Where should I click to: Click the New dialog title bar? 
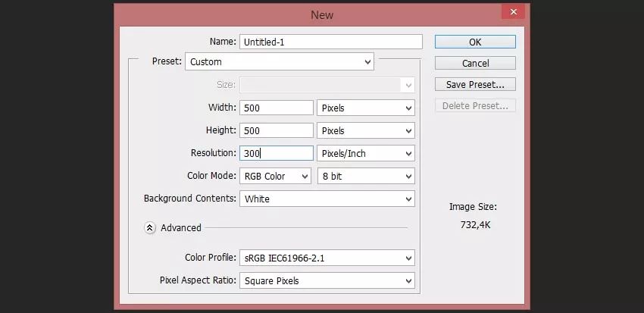click(x=321, y=15)
